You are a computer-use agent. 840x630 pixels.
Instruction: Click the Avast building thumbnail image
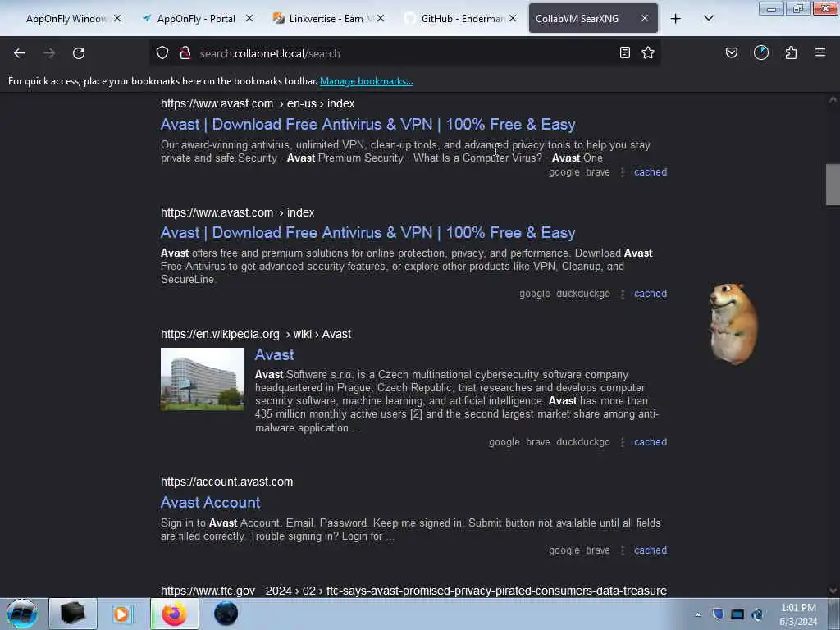(202, 379)
